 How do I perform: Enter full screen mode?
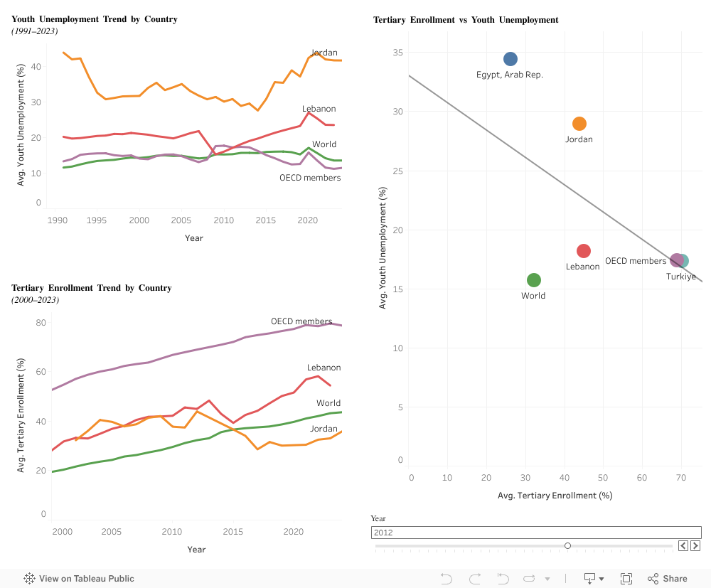626,579
